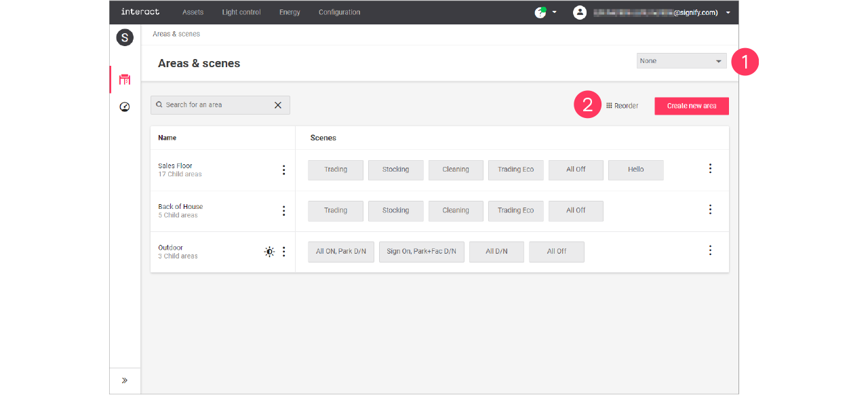Activate the All D/N scene for Outdoor
Screen dimensions: 868x407
pyautogui.click(x=496, y=252)
